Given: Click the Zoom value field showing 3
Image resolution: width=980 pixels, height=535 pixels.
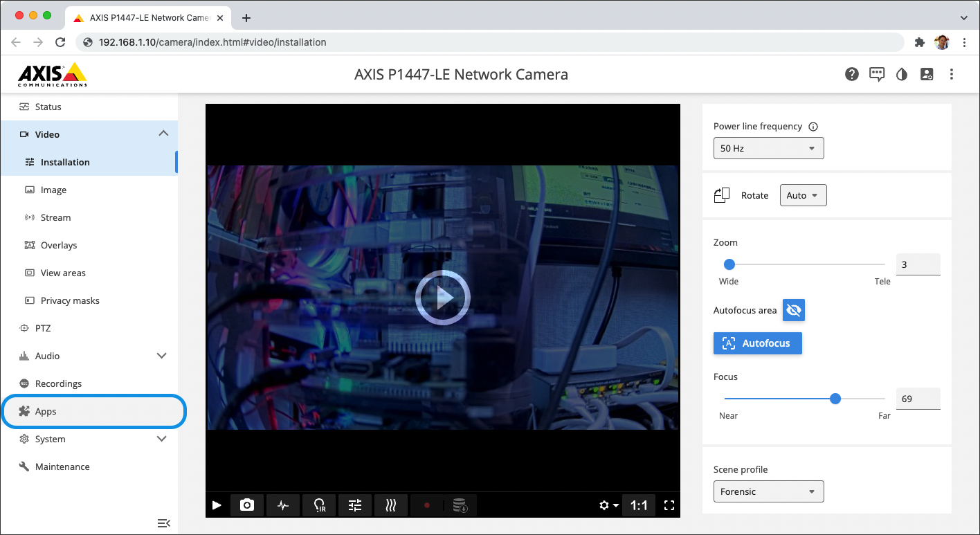Looking at the screenshot, I should coord(918,264).
